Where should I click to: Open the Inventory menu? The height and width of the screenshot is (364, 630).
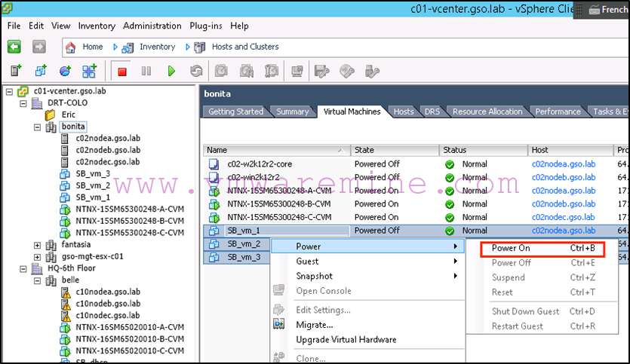(x=97, y=26)
